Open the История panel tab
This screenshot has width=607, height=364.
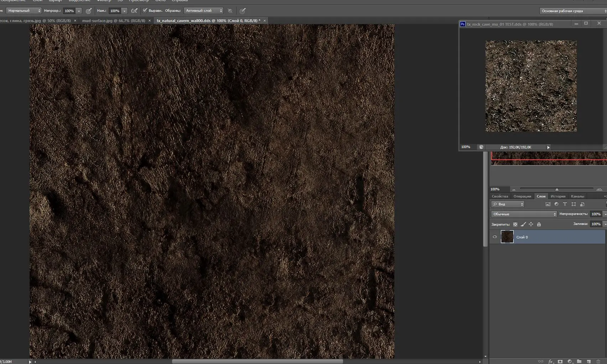coord(558,196)
